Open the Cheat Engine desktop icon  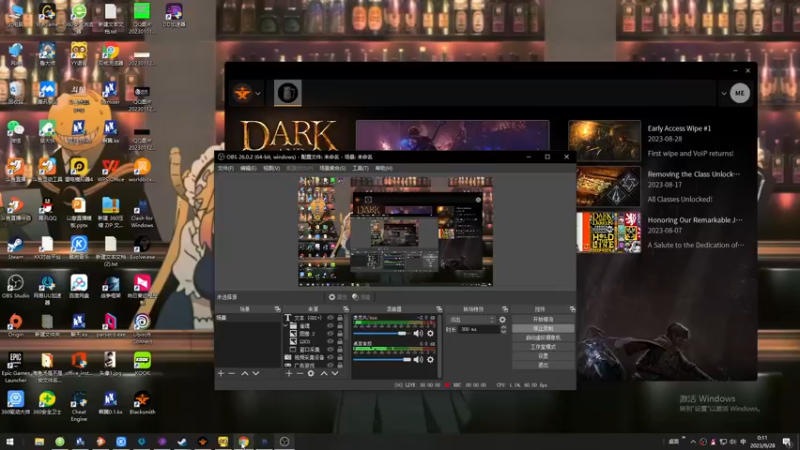click(79, 406)
